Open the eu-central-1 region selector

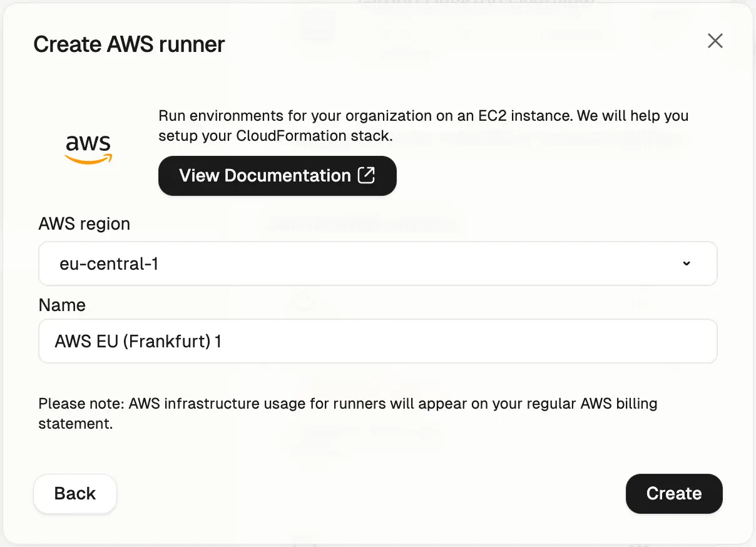point(378,263)
